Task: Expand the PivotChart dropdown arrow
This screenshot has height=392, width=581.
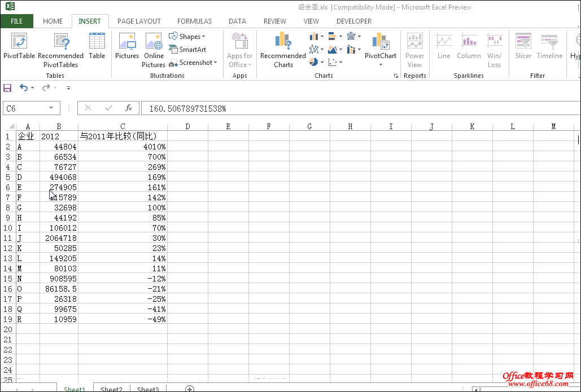Action: coord(380,64)
